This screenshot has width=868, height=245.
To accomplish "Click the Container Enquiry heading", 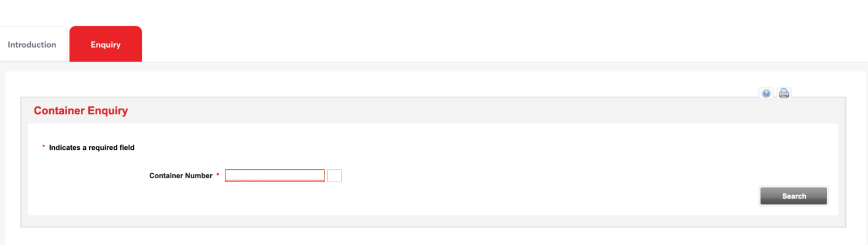I will tap(81, 111).
